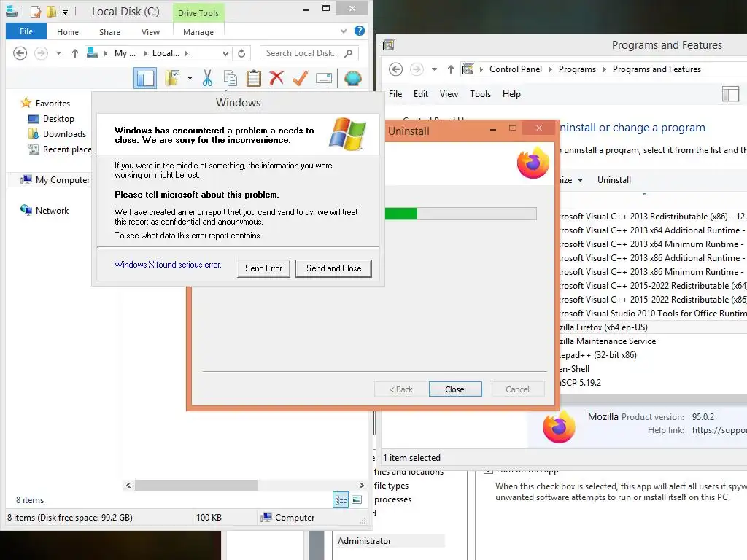Select Network in navigation pane
747x560 pixels.
[x=44, y=211]
